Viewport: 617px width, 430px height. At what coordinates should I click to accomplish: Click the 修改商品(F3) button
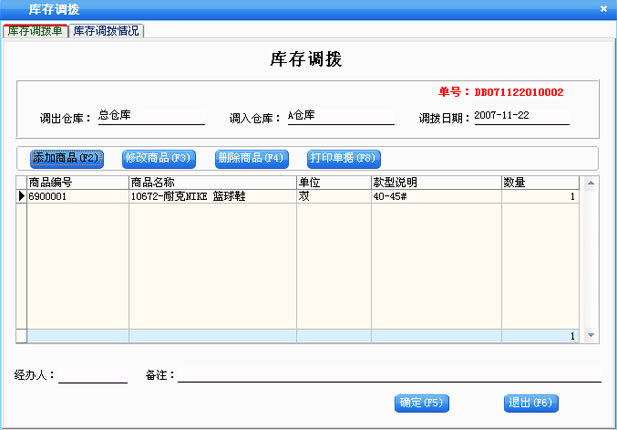click(x=157, y=158)
